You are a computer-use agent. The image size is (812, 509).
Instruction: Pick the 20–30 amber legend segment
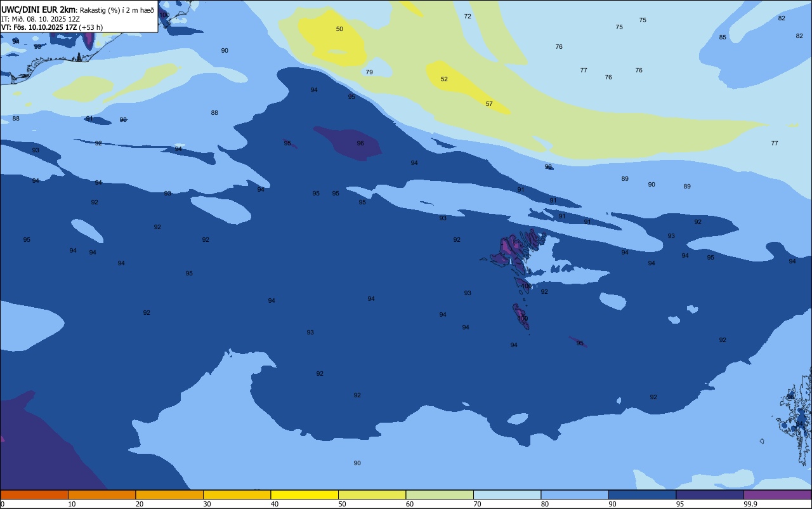point(169,494)
